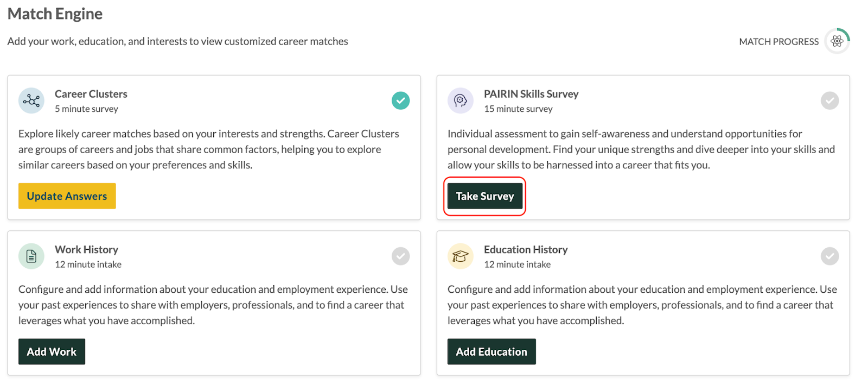
Task: Toggle the PAIRIN Skills Survey gray checkmark
Action: tap(829, 100)
